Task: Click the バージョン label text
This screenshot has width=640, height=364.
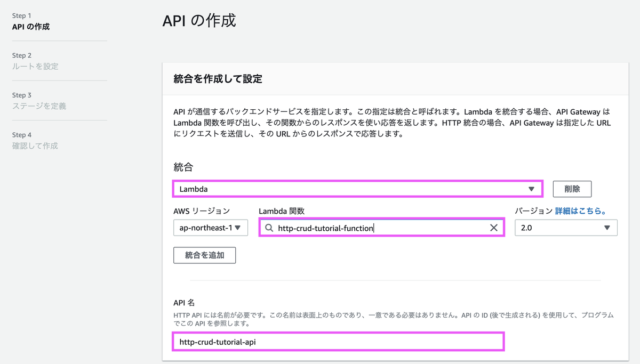Action: pos(533,211)
